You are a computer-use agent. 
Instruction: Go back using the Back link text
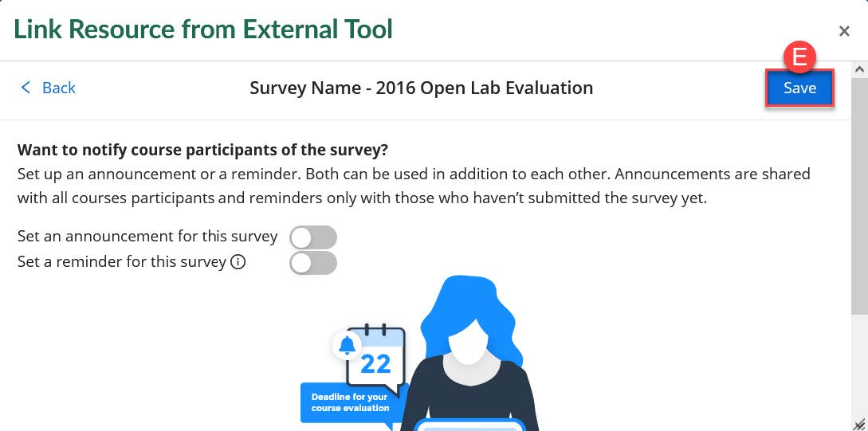point(58,88)
